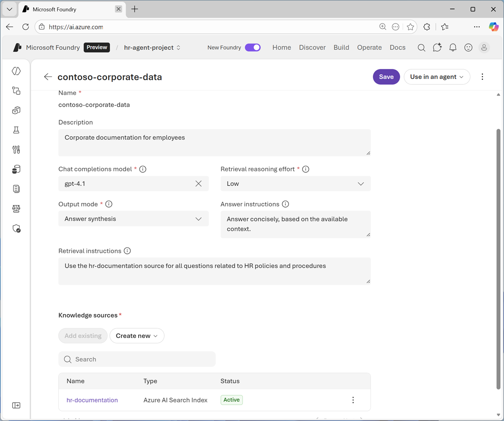
Task: Collapse the left sidebar with the bottom icon
Action: click(x=16, y=405)
